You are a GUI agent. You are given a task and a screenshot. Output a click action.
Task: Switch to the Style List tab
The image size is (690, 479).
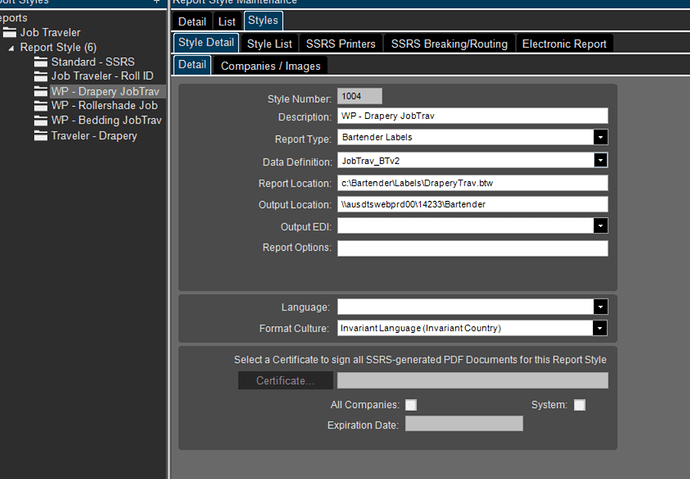tap(269, 44)
